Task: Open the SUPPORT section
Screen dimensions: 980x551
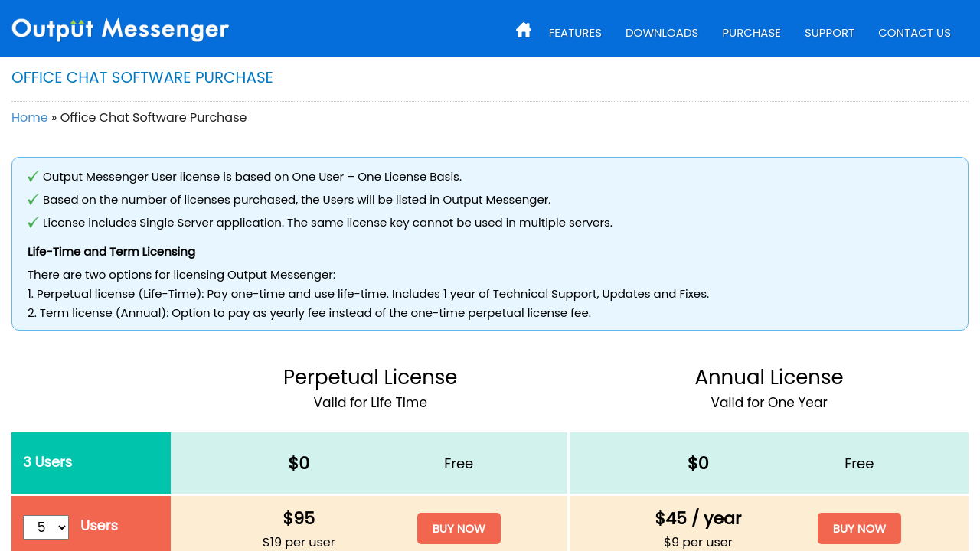Action: (x=829, y=33)
